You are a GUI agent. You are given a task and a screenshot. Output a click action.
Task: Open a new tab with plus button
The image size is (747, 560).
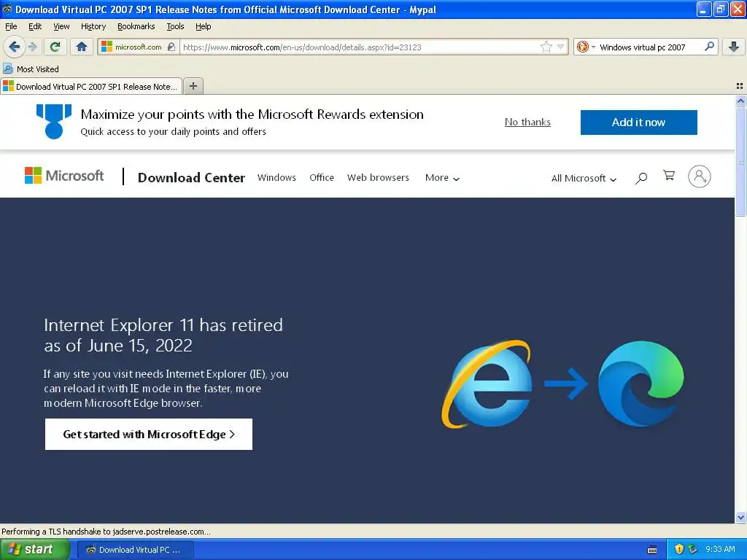(193, 86)
